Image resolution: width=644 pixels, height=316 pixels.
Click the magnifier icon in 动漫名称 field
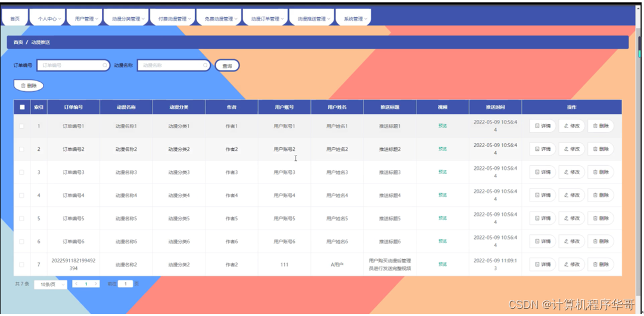(206, 66)
